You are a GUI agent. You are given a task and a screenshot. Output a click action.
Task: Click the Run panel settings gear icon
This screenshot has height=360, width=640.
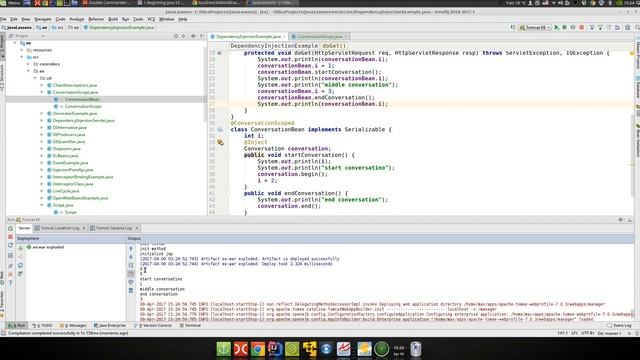point(621,220)
